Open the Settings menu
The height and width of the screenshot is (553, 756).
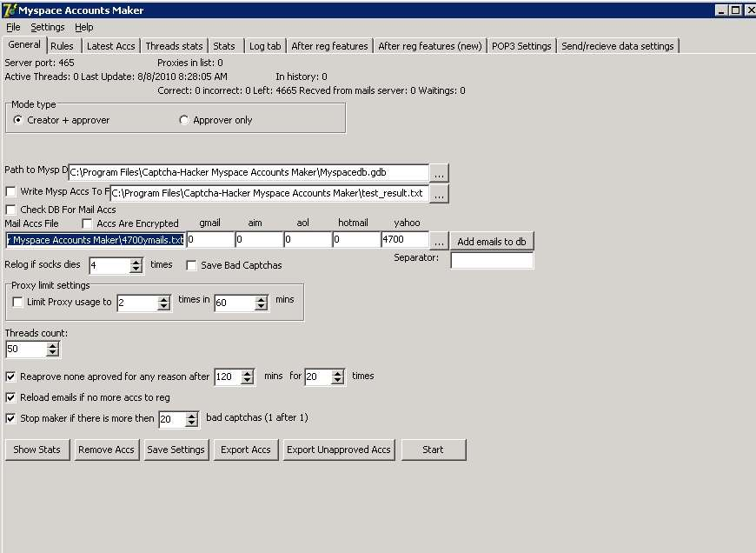coord(47,28)
